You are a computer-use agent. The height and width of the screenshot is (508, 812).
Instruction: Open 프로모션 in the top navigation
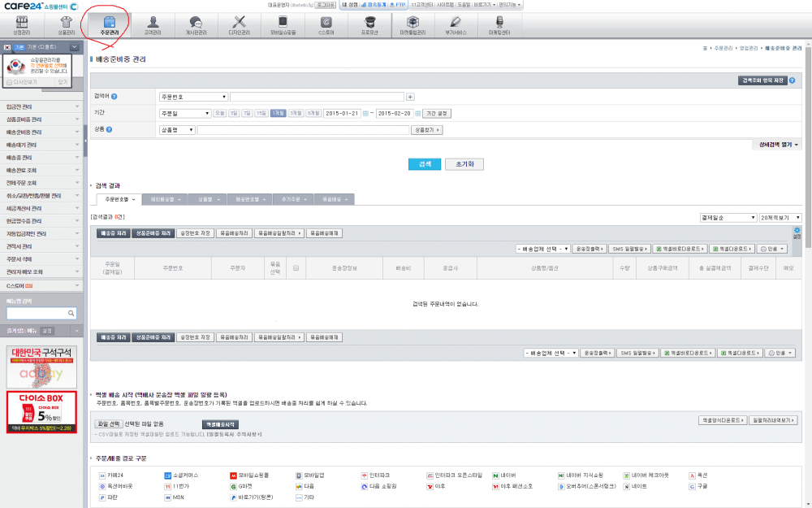pyautogui.click(x=369, y=24)
